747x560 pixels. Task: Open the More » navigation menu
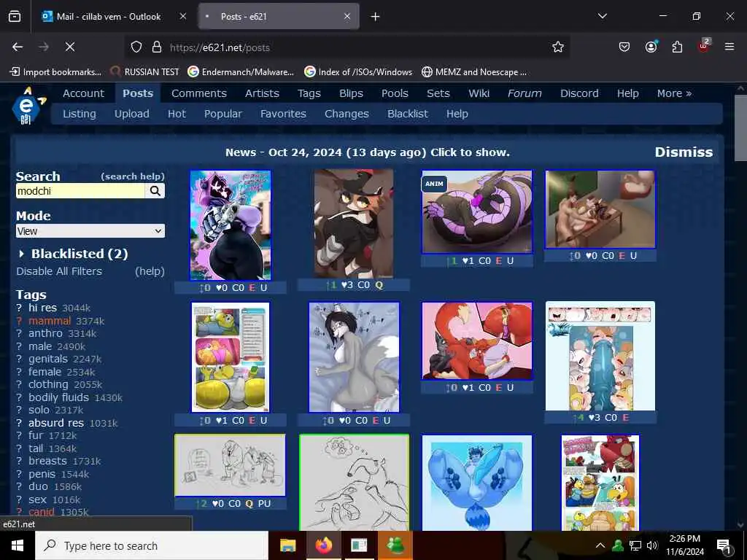674,93
